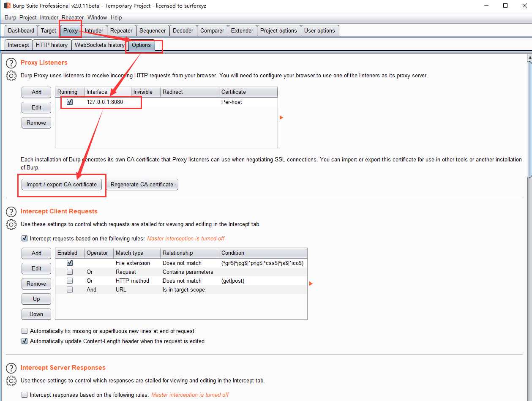Image resolution: width=532 pixels, height=401 pixels.
Task: Click the Burp Suite logo in title bar
Action: (x=7, y=6)
